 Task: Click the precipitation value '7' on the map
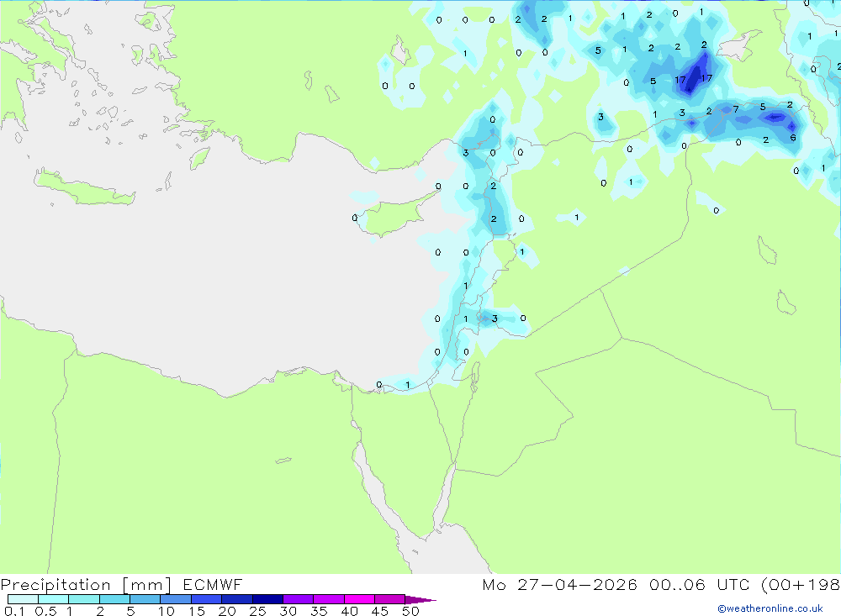point(736,109)
